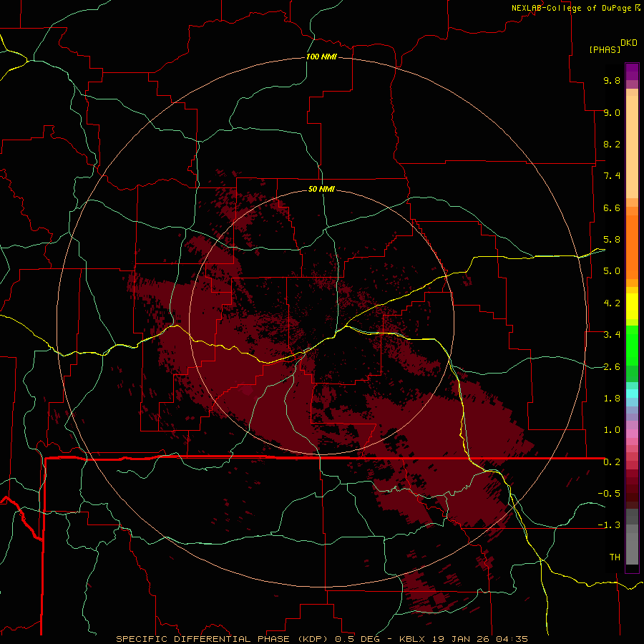Click the DKD unit label above the scale

629,43
